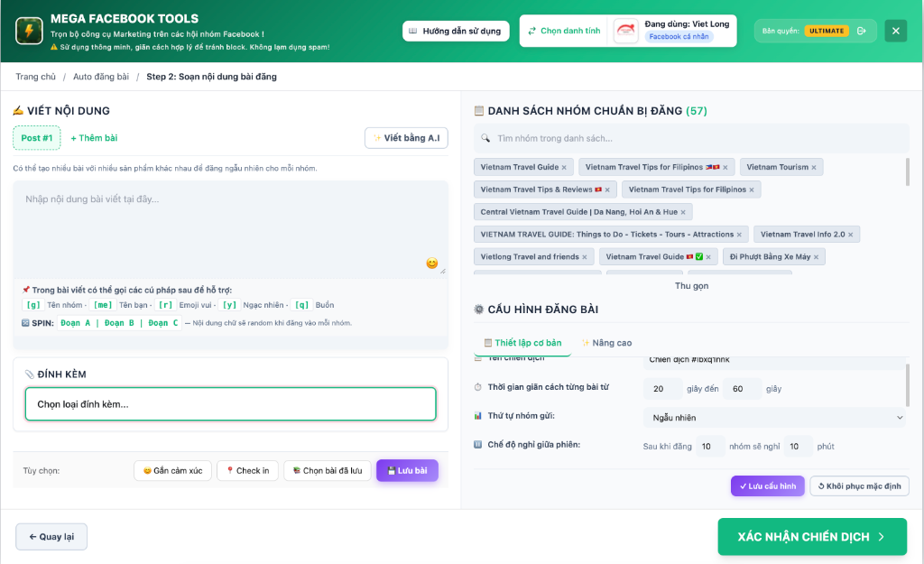Viewport: 924px width, 564px height.
Task: Click Chọn danh tính to switch identity
Action: [564, 31]
